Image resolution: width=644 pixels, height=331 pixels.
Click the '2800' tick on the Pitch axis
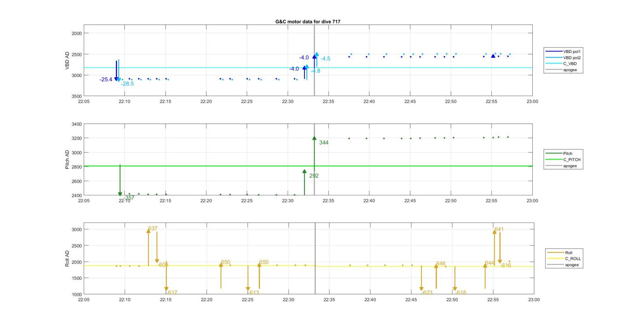(76, 167)
